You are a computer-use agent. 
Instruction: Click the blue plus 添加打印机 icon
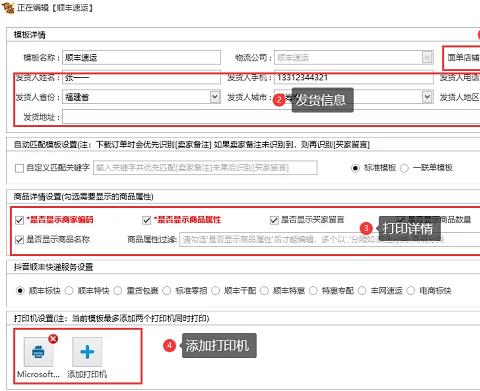[87, 352]
